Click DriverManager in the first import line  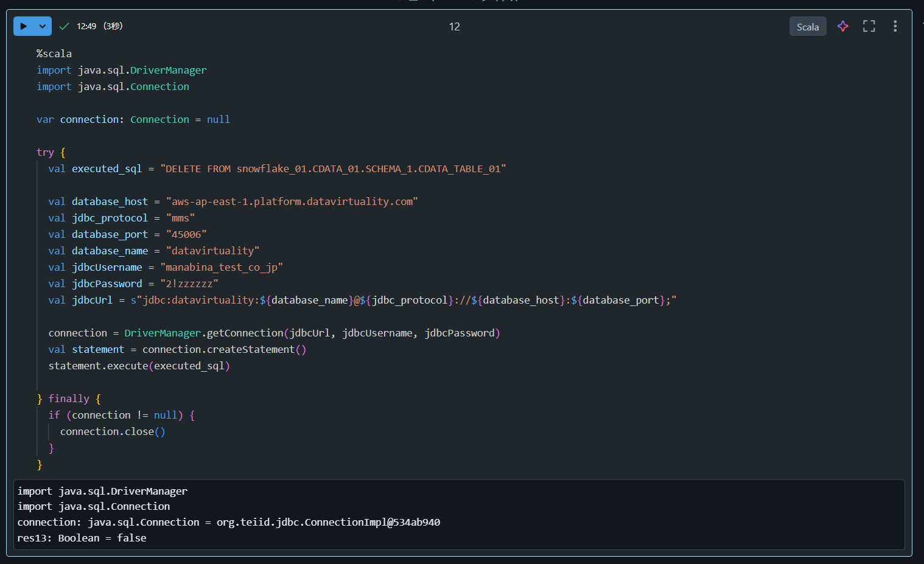coord(169,70)
